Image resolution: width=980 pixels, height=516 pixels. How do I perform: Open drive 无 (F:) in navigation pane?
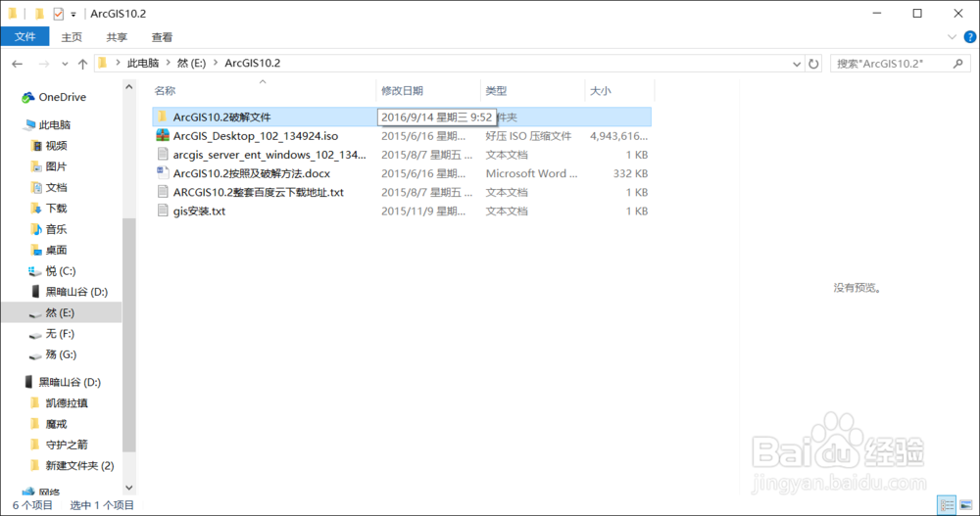(x=60, y=334)
